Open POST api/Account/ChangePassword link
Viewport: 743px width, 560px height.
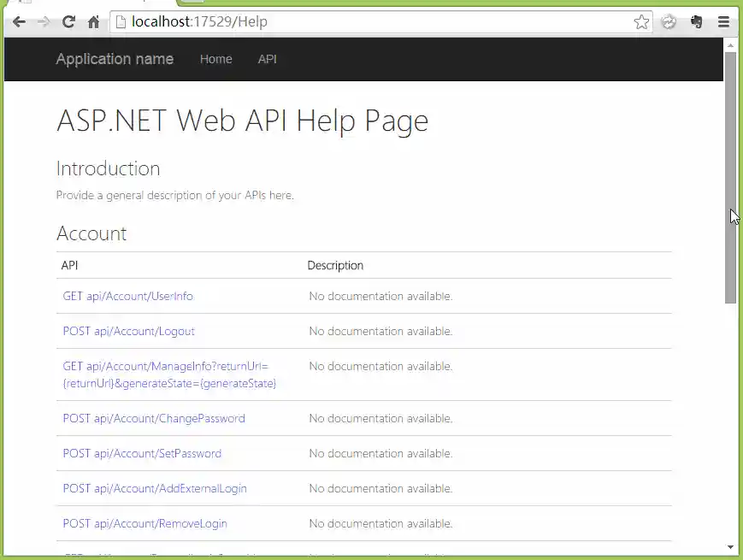pos(153,419)
